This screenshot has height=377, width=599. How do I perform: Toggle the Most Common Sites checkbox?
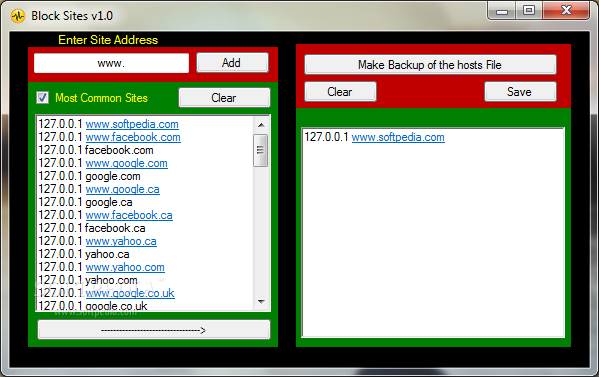(x=42, y=98)
